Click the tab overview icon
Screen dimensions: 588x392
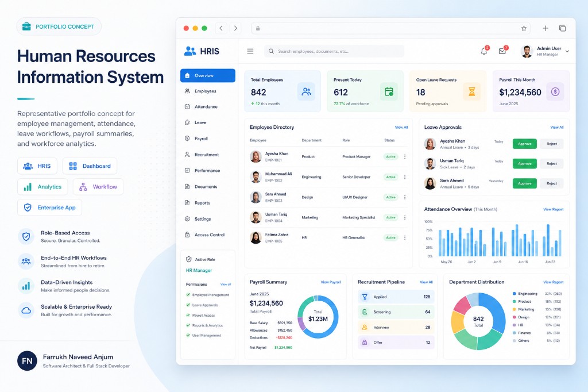(563, 28)
